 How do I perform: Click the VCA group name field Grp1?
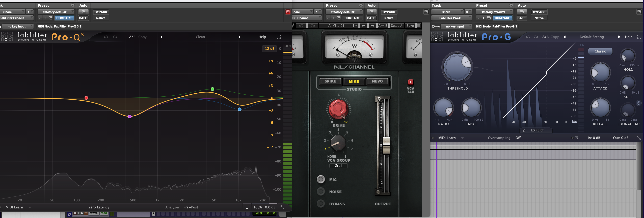coord(338,166)
